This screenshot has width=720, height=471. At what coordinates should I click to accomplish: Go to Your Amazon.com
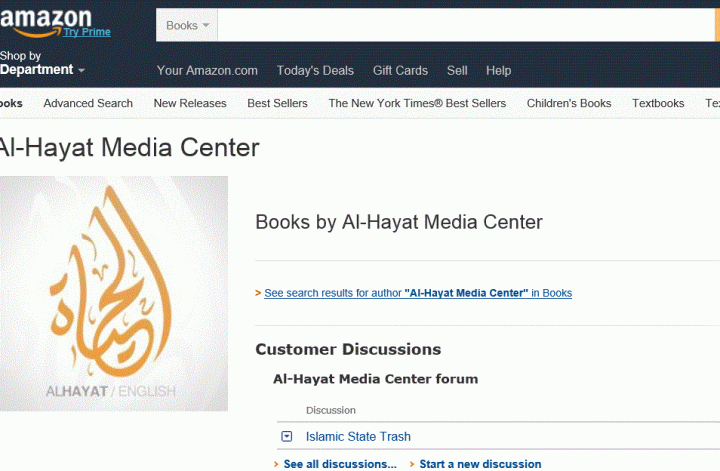pyautogui.click(x=207, y=71)
